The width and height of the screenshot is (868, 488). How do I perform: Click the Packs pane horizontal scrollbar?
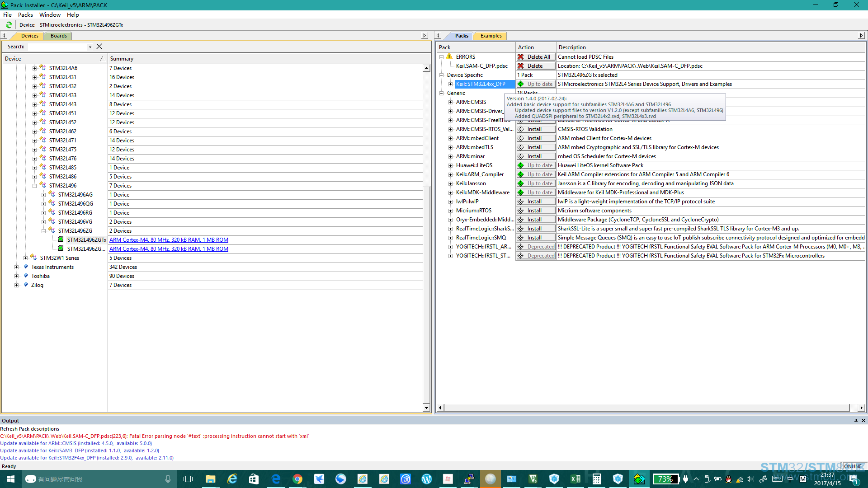pos(647,408)
